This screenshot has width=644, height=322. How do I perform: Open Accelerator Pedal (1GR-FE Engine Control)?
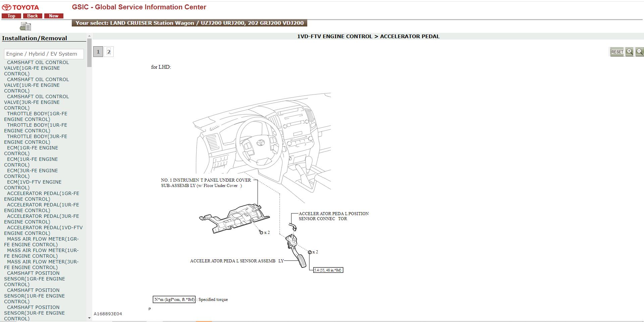42,196
